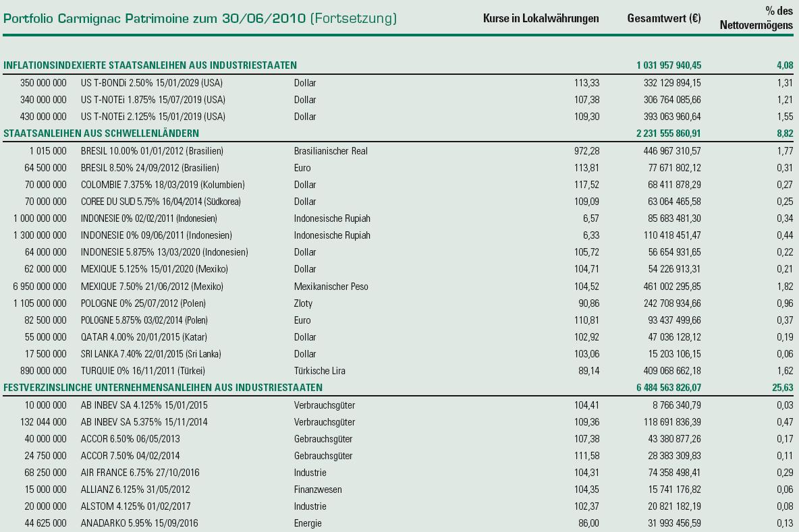Select 'MEXIQUE 5.125% 15/01/2020 (Mexiko)'
Screen dimensions: 799x532
tap(155, 269)
